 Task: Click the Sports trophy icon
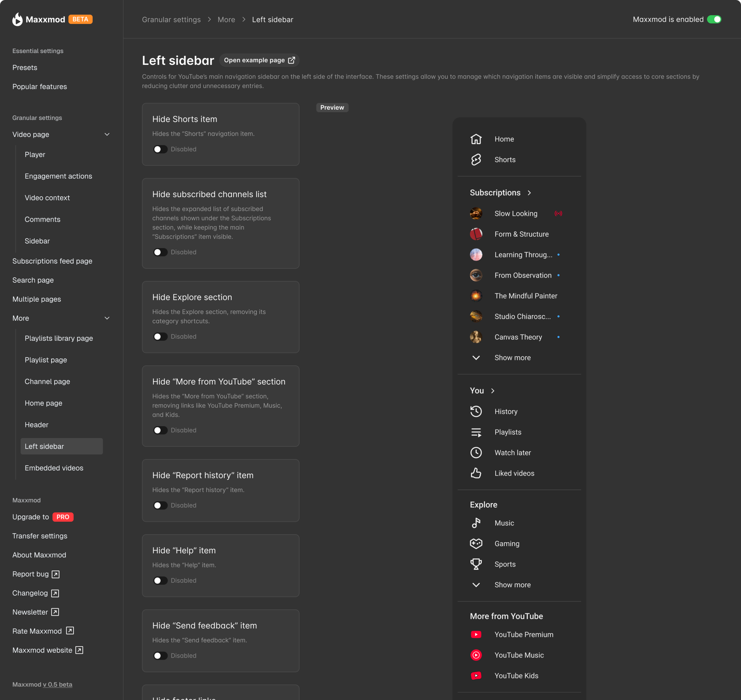[476, 564]
